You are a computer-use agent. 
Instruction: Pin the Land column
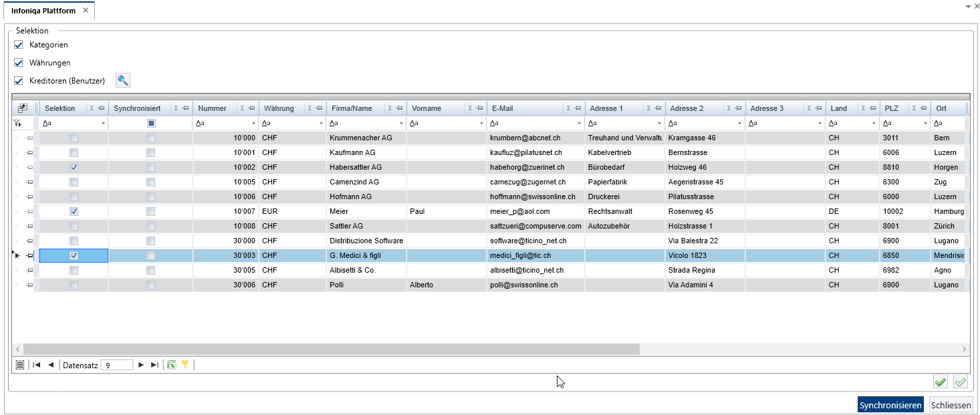click(x=872, y=108)
